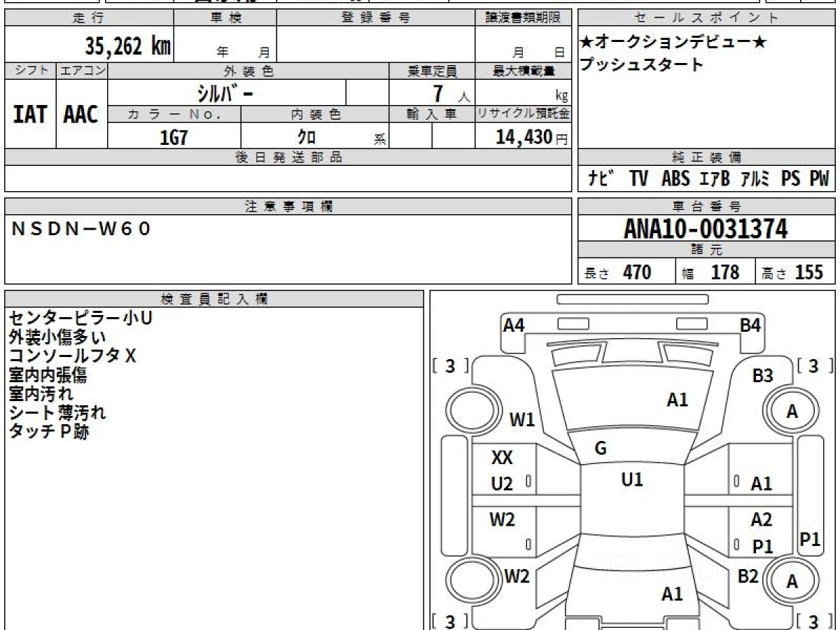The image size is (840, 630).
Task: Select ★オークションデビュー★ sales point
Action: [672, 43]
